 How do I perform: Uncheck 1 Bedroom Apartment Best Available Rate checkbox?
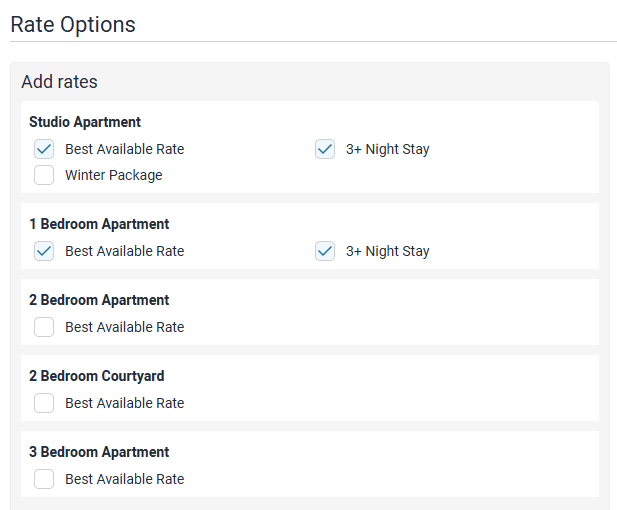tap(44, 251)
